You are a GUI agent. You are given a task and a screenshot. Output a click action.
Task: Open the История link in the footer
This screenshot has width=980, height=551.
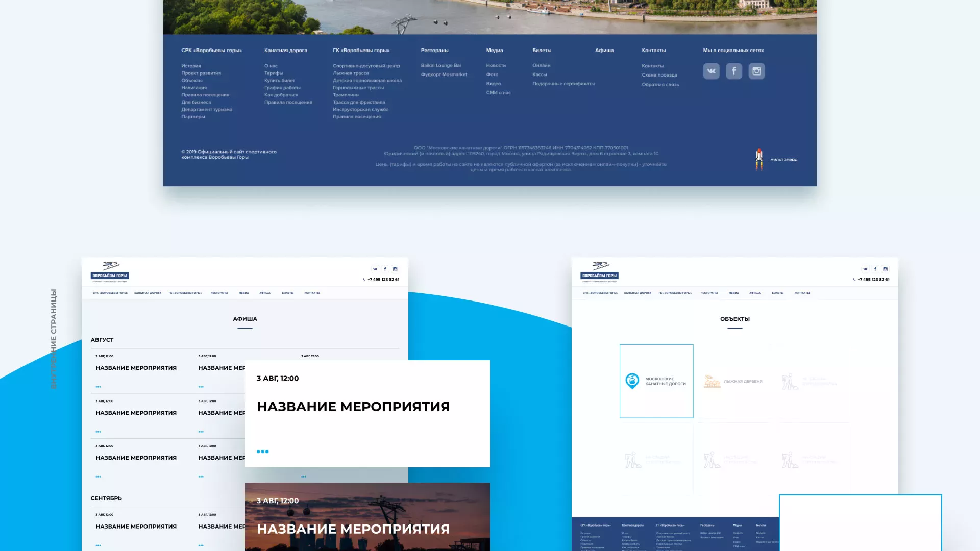[192, 66]
